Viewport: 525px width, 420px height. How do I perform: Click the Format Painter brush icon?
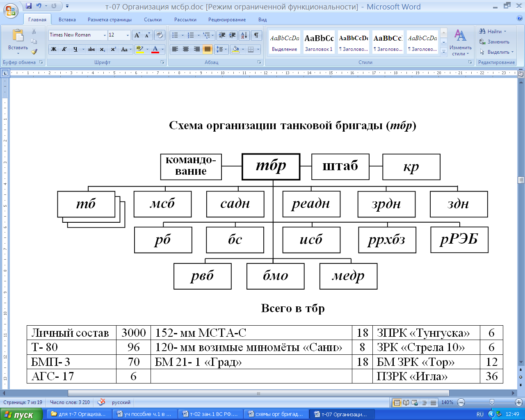34,52
